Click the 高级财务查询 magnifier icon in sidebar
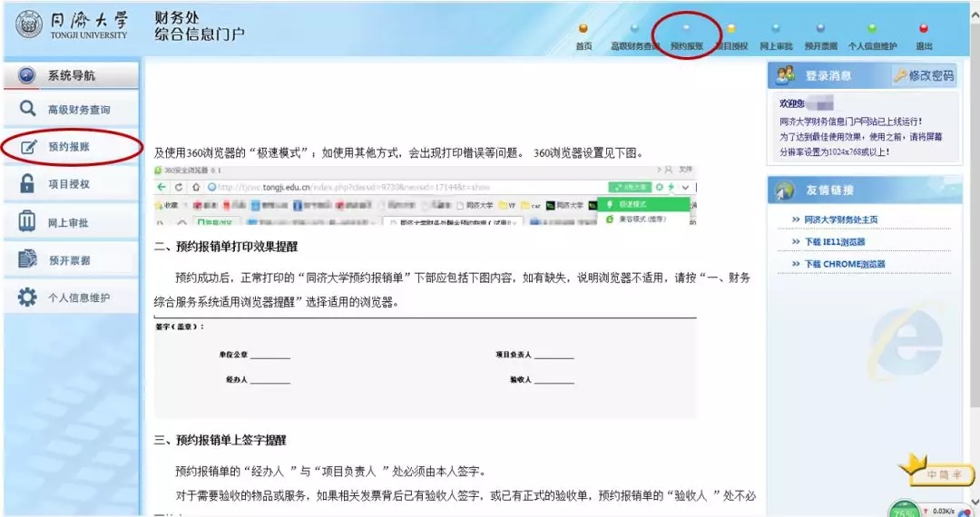Image resolution: width=980 pixels, height=517 pixels. click(28, 109)
